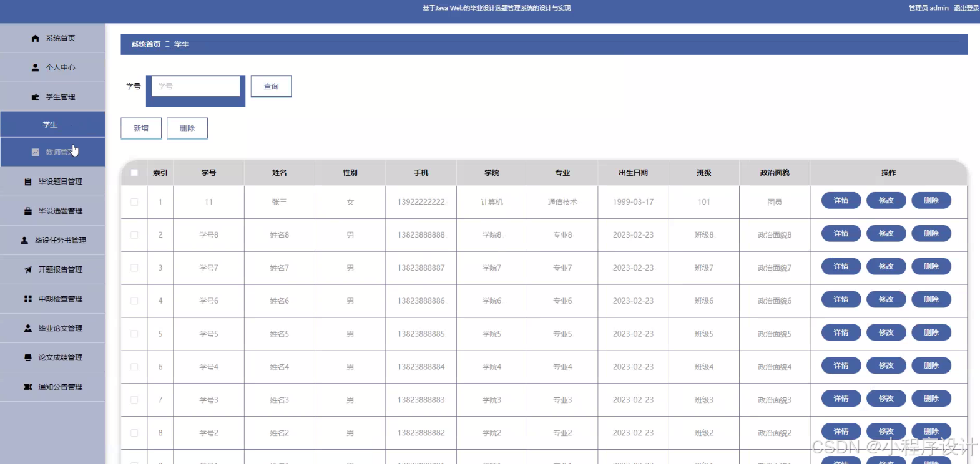Viewport: 980px width, 464px height.
Task: Check the row checkbox for 姓名6
Action: coord(134,301)
